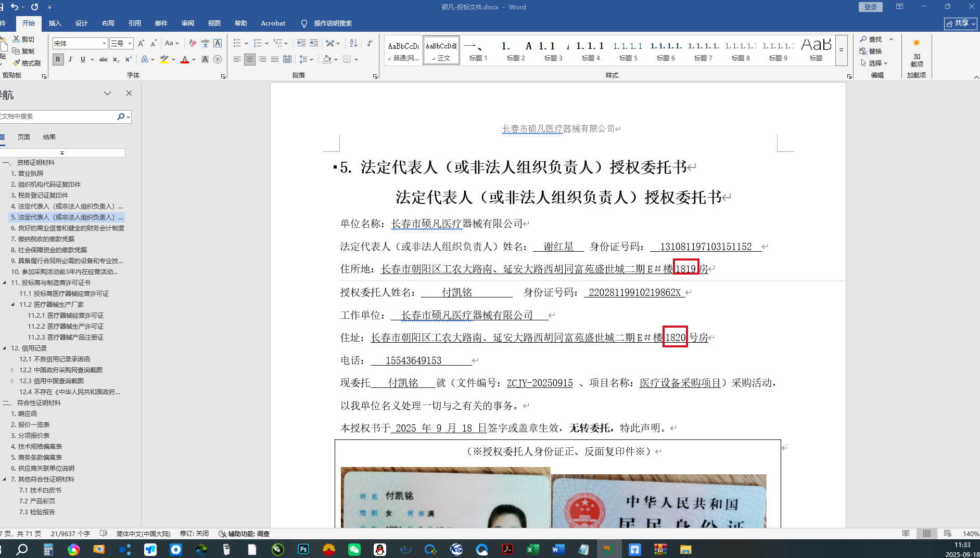
Task: Expand the styles gallery more arrow
Action: [x=841, y=50]
